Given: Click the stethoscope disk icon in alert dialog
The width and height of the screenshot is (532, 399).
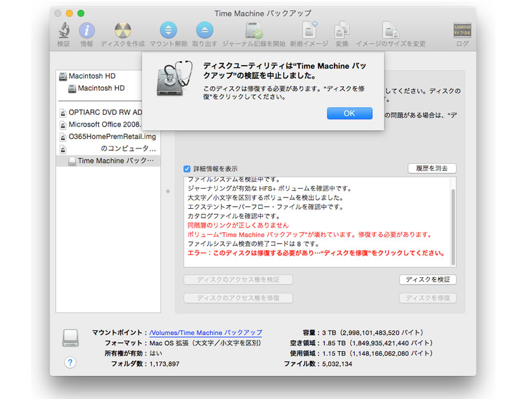Looking at the screenshot, I should point(174,79).
